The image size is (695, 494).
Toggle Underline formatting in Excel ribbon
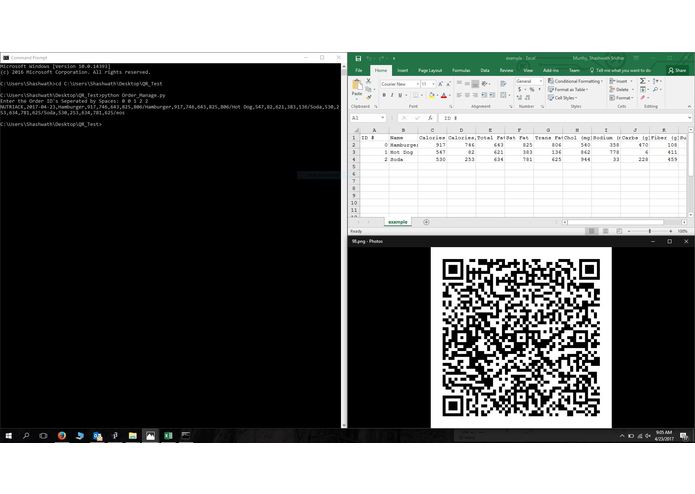400,95
